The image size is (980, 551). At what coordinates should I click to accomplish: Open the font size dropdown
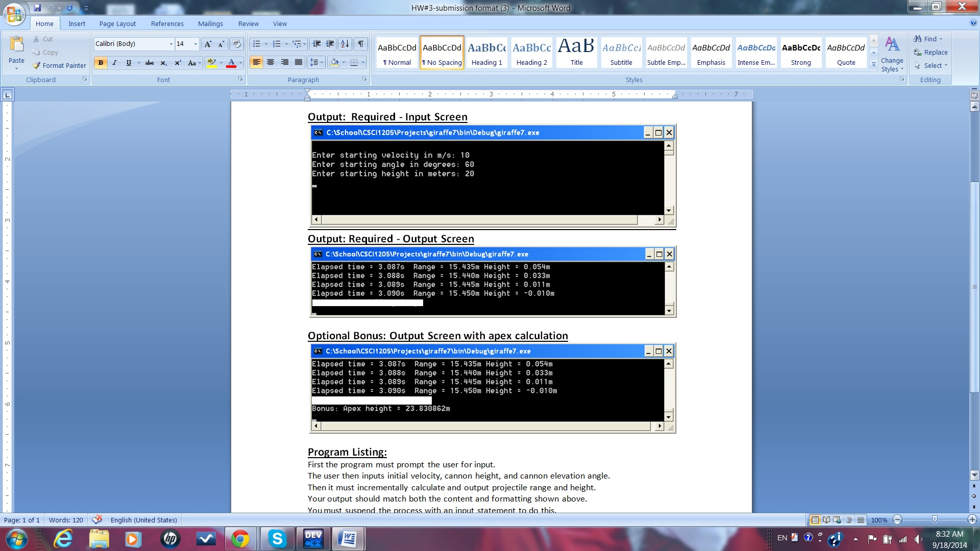(x=195, y=44)
